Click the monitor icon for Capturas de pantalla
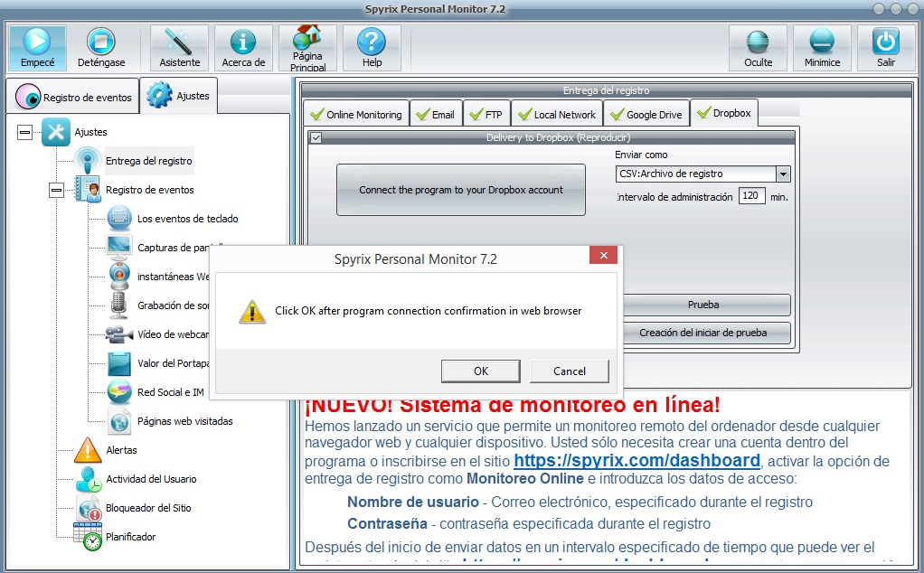The height and width of the screenshot is (573, 924). click(x=119, y=247)
